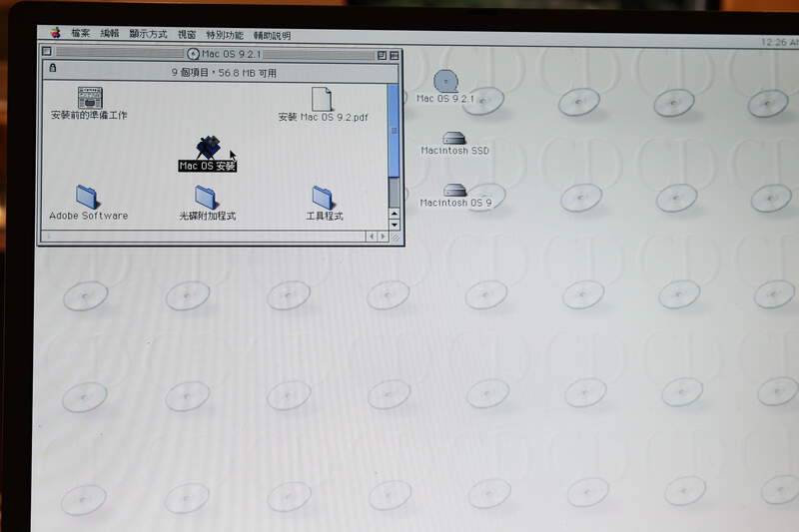This screenshot has width=799, height=532.
Task: Click the '9 個項目, 56.8 MB 可用' status text
Action: (x=224, y=73)
